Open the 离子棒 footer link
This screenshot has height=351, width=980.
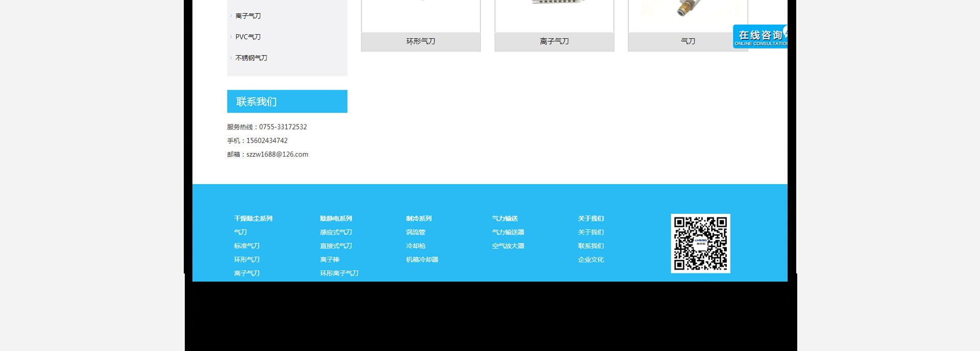[329, 260]
